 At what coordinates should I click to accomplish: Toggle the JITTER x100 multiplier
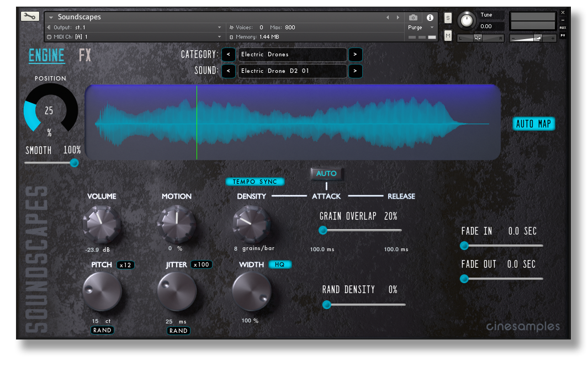(202, 264)
